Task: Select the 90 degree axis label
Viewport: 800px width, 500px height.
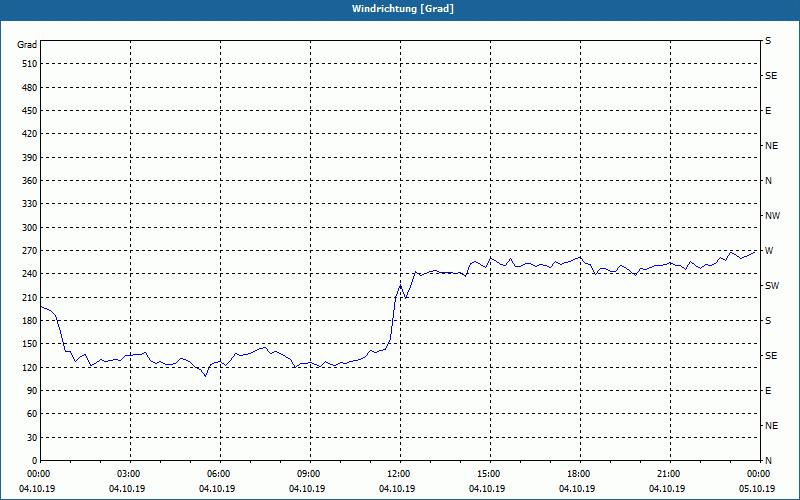Action: [x=33, y=391]
